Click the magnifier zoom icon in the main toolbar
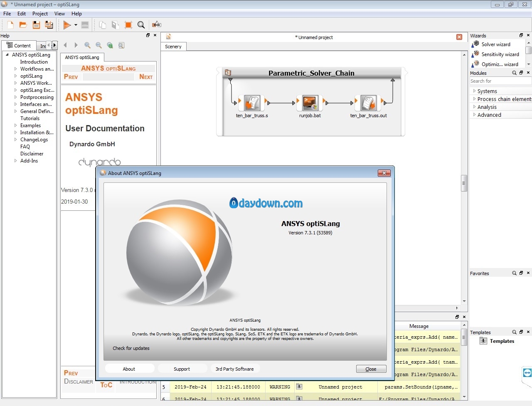The image size is (532, 406). point(141,25)
